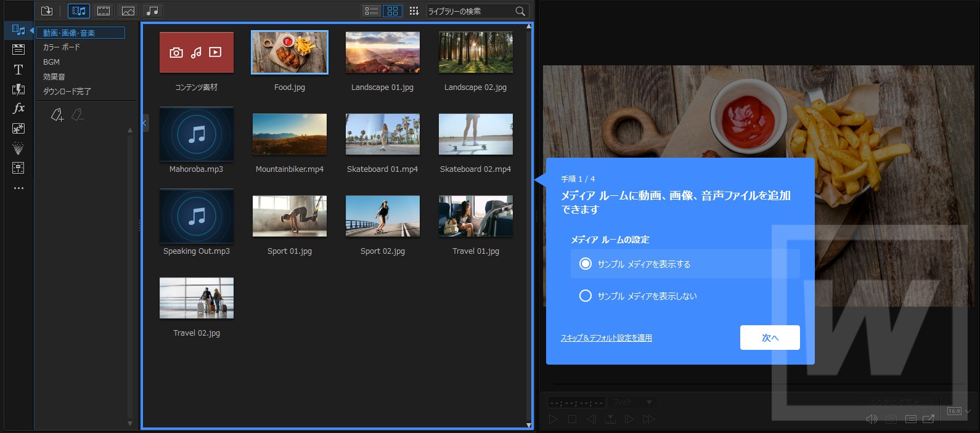Open the Project Room clapperboard icon
Screen dimensions: 980x433
point(18,49)
